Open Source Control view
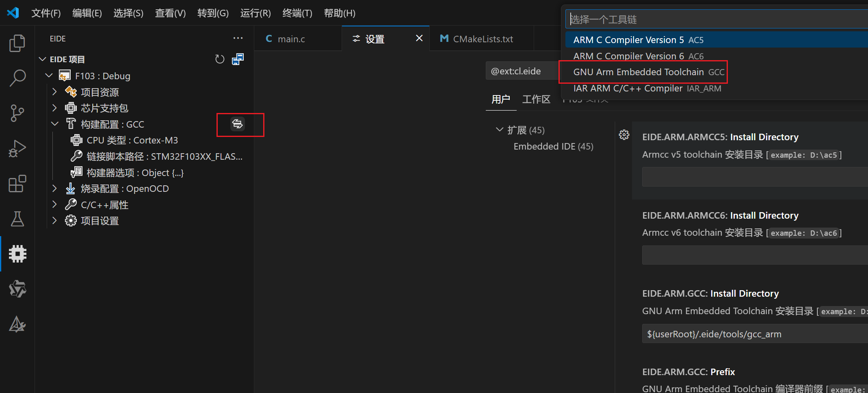This screenshot has height=393, width=868. pos(17,113)
